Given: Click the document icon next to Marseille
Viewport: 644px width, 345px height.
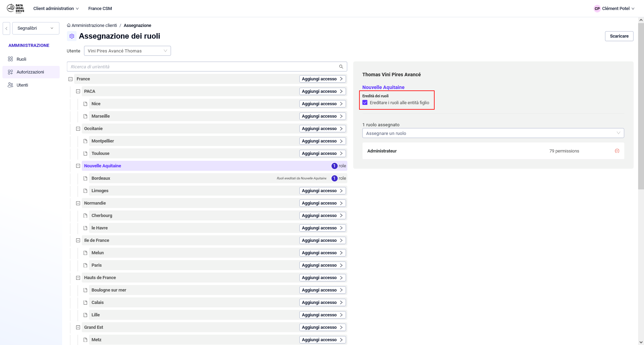Looking at the screenshot, I should pos(85,116).
